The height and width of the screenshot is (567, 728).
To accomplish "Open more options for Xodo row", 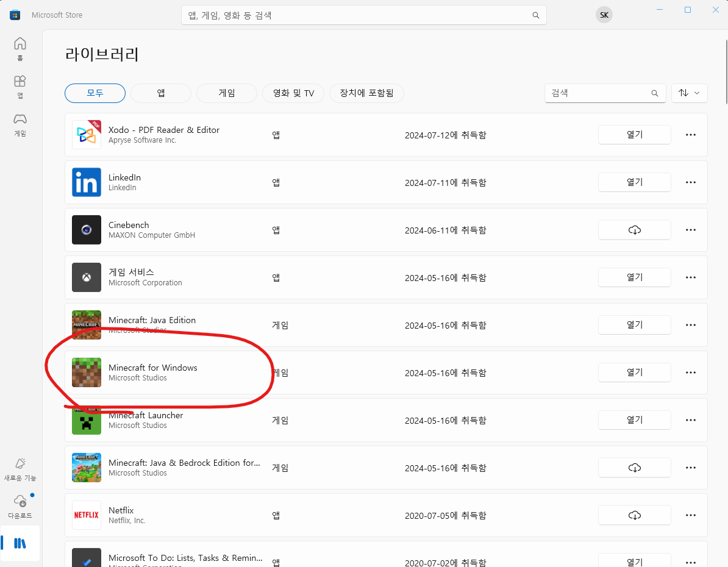I will [x=690, y=135].
